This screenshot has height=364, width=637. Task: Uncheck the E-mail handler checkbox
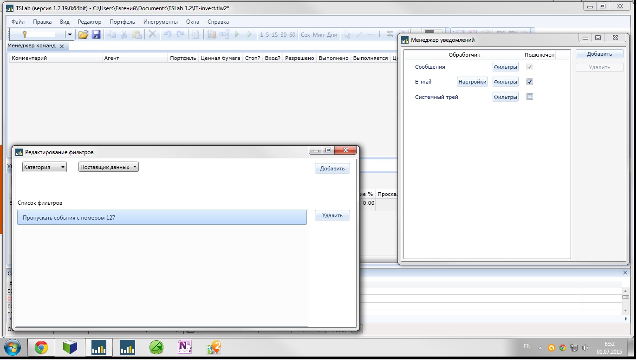[530, 82]
